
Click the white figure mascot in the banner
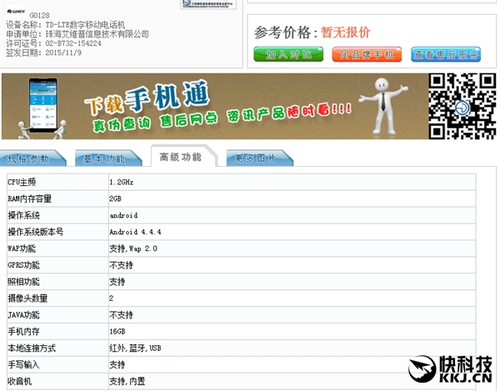pyautogui.click(x=383, y=106)
